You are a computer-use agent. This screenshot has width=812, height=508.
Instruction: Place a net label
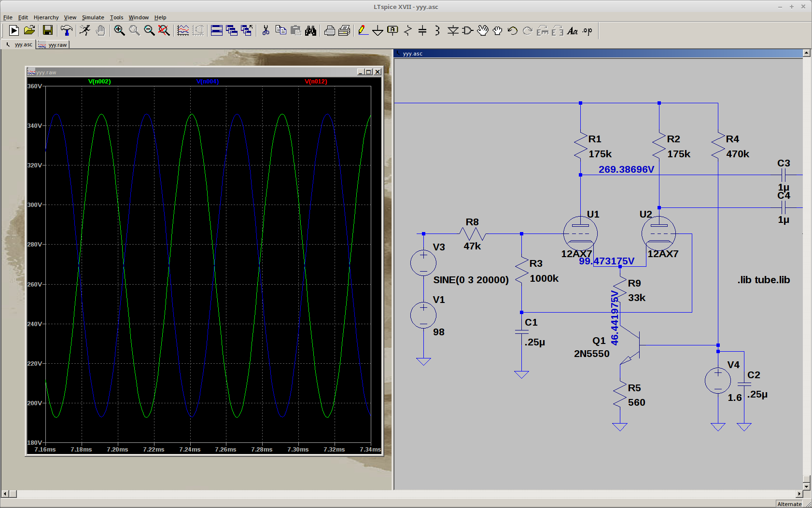[x=393, y=30]
